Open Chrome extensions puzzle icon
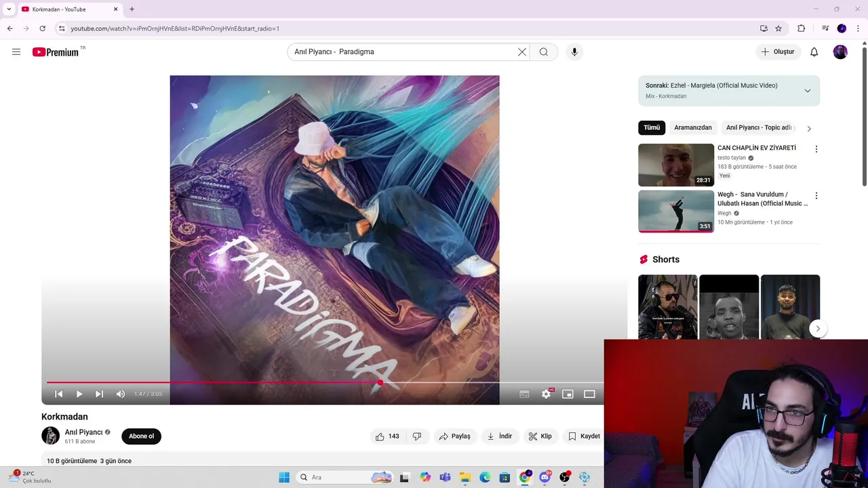The height and width of the screenshot is (488, 868). (802, 28)
